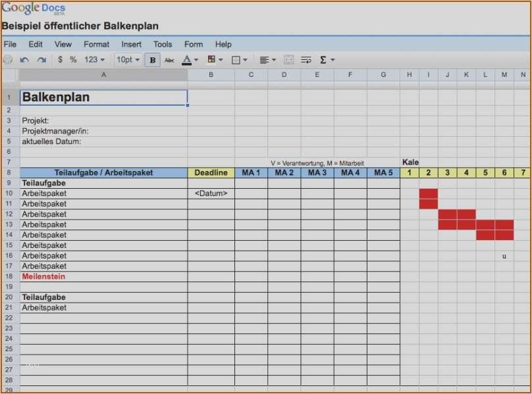Undo the last action

point(24,59)
